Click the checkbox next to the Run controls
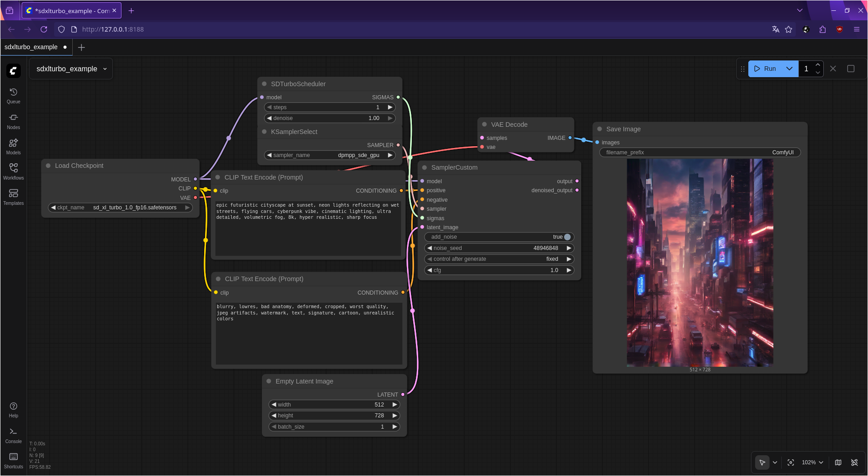 tap(851, 69)
